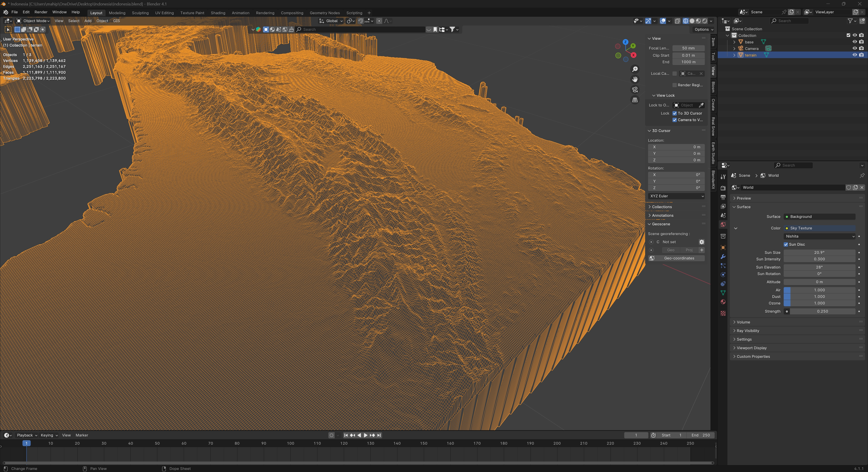This screenshot has width=868, height=472.
Task: Open Modifiers wrench properties tab
Action: click(723, 257)
